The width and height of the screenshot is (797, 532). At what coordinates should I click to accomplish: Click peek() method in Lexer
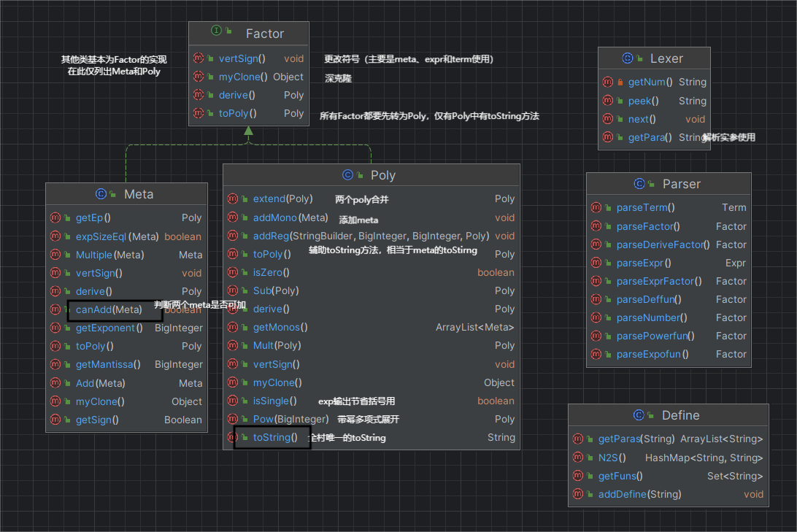tap(644, 101)
